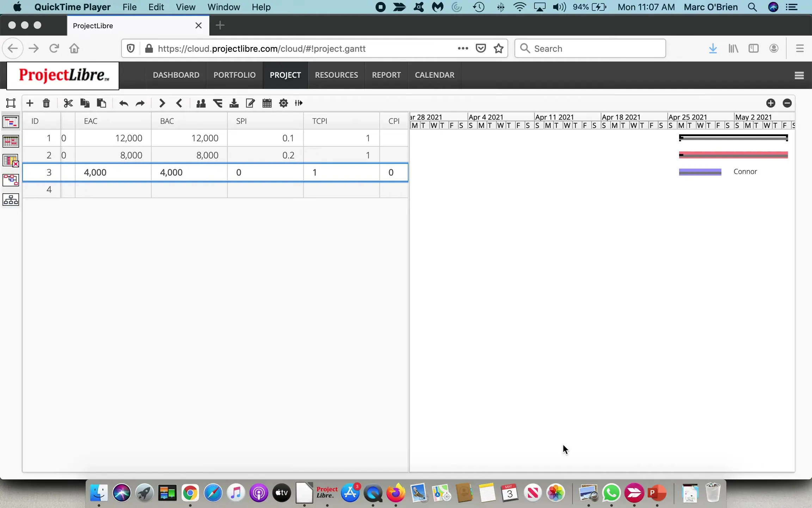Open the assign resources people icon
812x508 pixels.
click(201, 103)
